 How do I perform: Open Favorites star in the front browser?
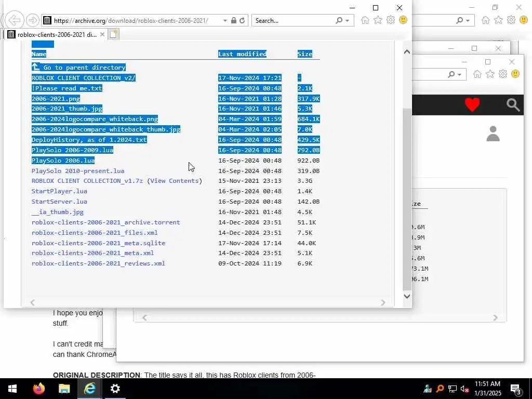click(378, 20)
